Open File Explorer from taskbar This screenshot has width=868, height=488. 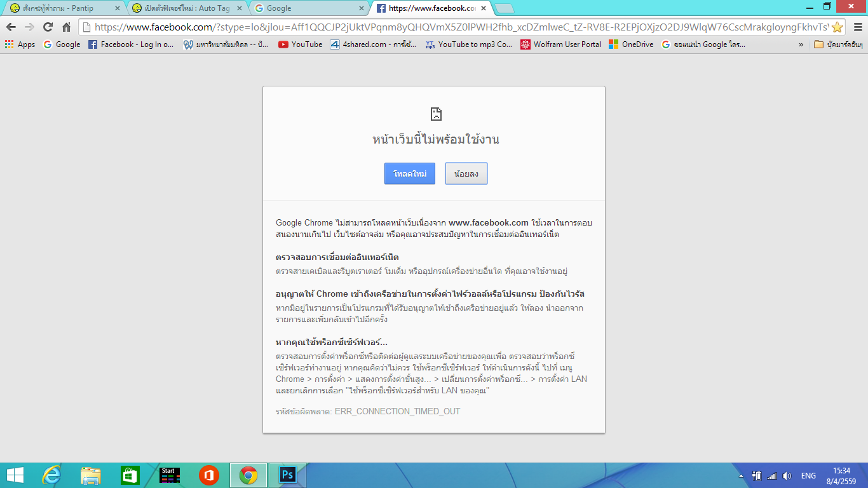pos(91,475)
